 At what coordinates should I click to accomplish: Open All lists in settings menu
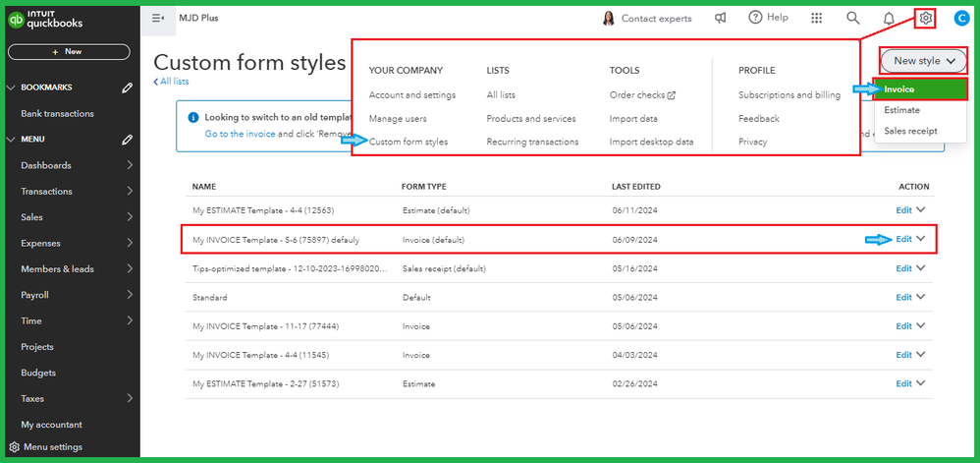501,95
